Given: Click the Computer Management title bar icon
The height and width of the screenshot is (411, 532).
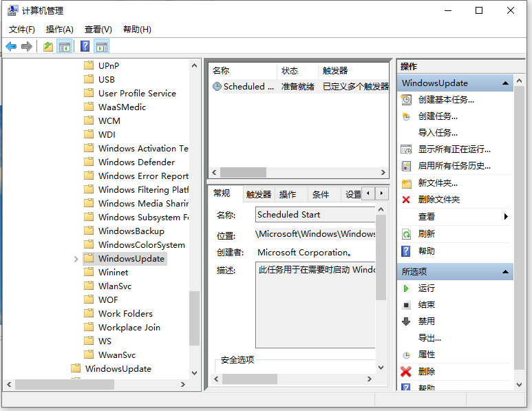Looking at the screenshot, I should 12,10.
